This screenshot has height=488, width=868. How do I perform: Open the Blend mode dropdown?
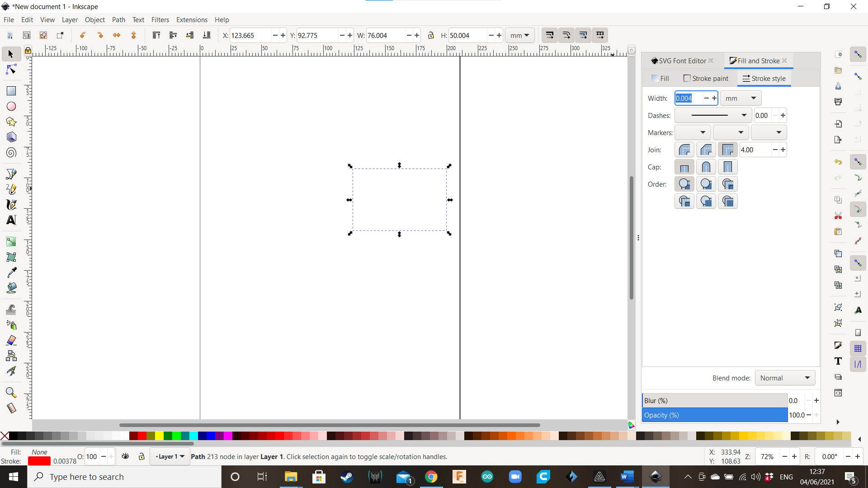(784, 378)
